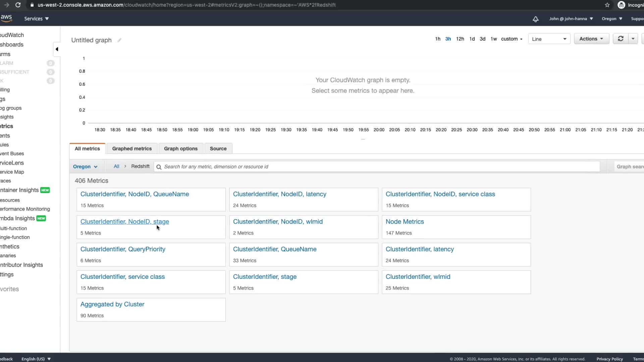Open the custom time range dropdown
This screenshot has width=644, height=362.
coord(512,39)
